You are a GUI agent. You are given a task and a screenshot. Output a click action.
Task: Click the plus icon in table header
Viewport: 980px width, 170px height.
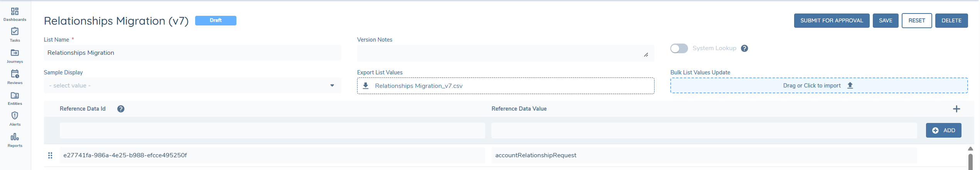coord(956,109)
